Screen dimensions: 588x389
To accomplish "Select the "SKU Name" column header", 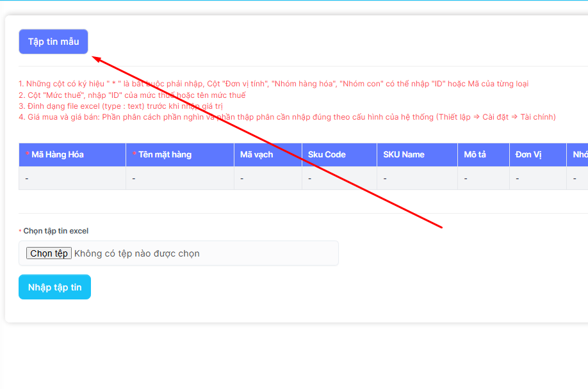I will coord(404,154).
